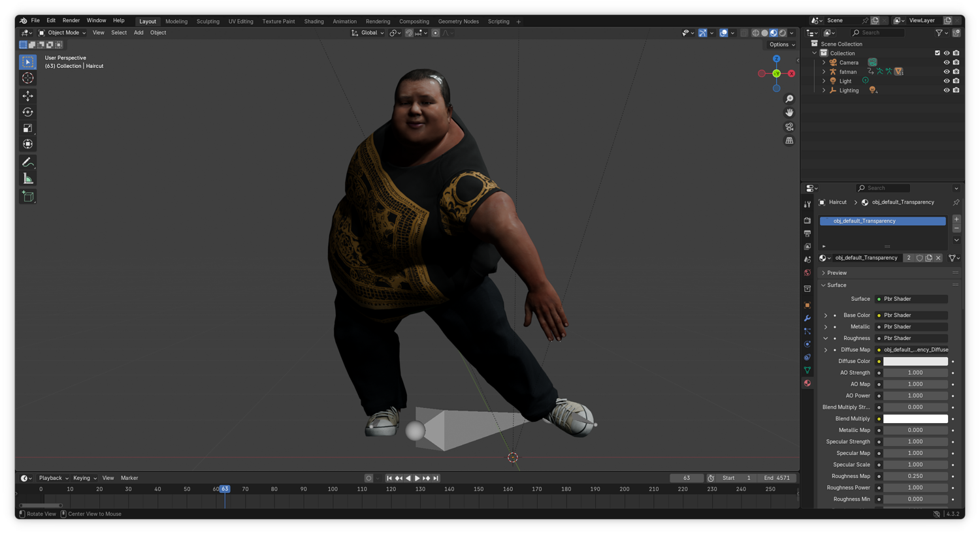Click the viewport zoom magnifier icon
Viewport: 980px width, 534px height.
(x=789, y=99)
